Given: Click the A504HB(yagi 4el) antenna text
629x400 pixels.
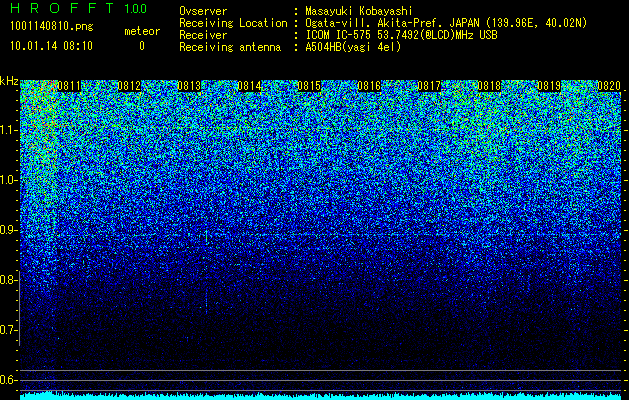Looking at the screenshot, I should click(x=353, y=47).
